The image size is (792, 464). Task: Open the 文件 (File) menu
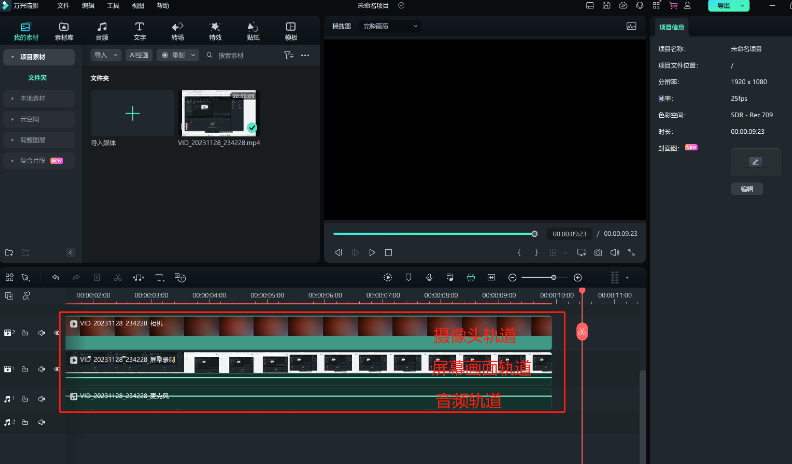pyautogui.click(x=62, y=6)
